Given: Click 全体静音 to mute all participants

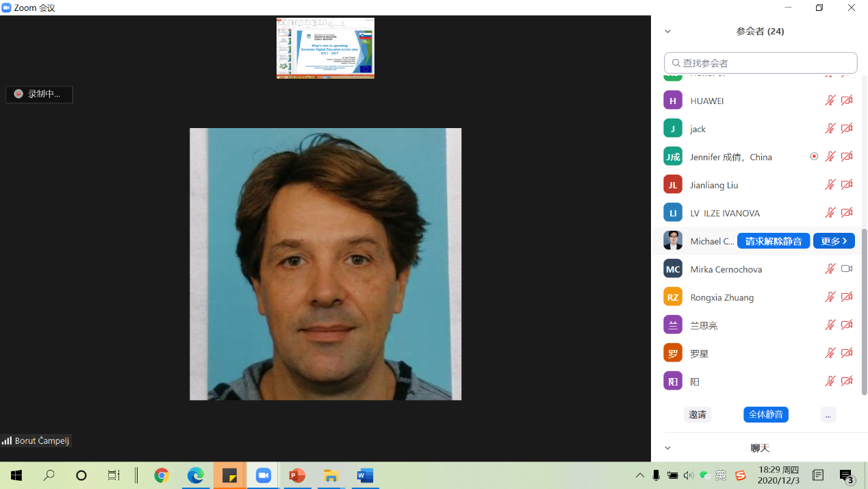Looking at the screenshot, I should (x=766, y=414).
